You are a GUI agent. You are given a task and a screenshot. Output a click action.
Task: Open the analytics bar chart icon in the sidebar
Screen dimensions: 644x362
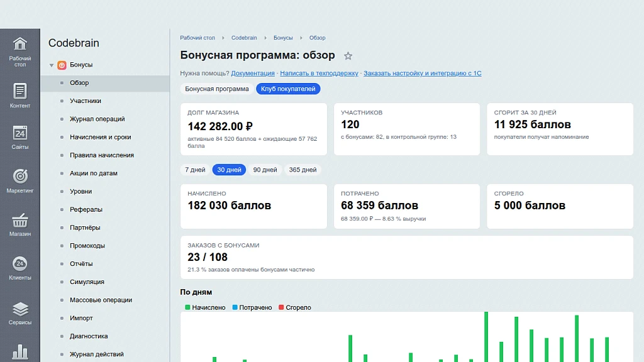tap(19, 352)
